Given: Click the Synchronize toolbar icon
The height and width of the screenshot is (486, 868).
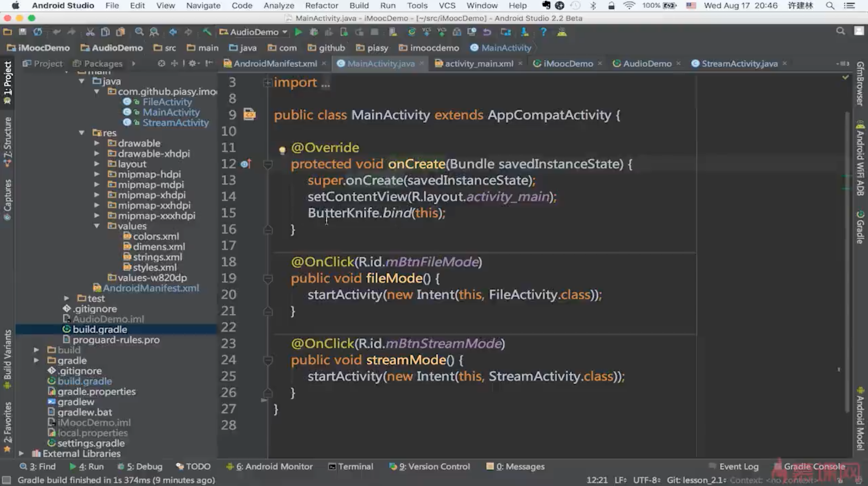Looking at the screenshot, I should (38, 32).
